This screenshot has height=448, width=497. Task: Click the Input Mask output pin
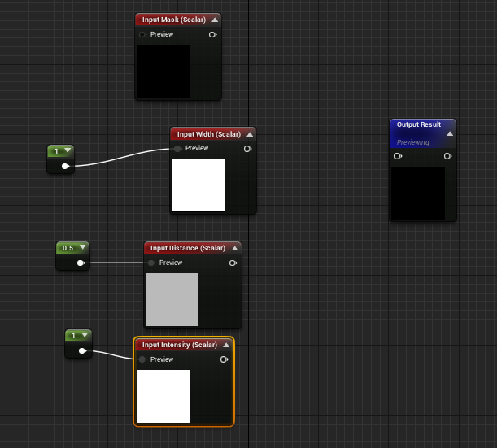point(212,34)
